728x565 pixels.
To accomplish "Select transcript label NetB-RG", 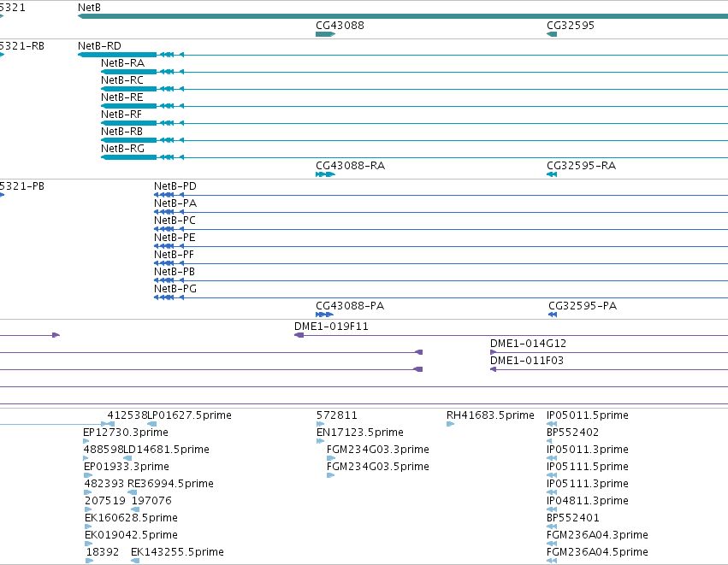I will pos(122,149).
